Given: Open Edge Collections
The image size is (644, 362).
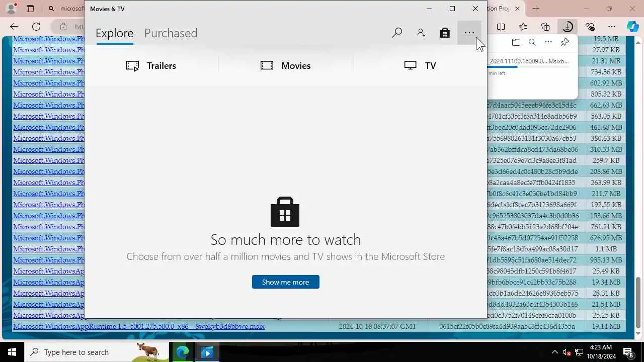Looking at the screenshot, I should coord(545,27).
